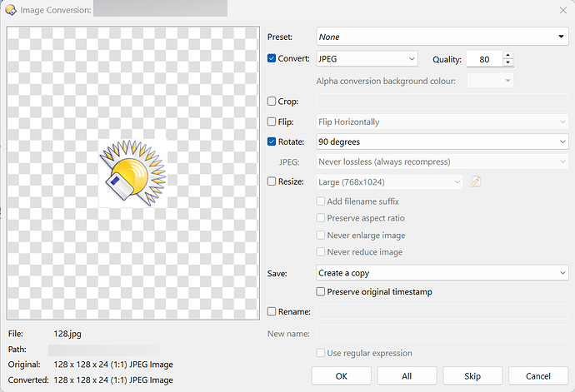Increase Quality with the up arrow
This screenshot has width=575, height=392.
tap(507, 55)
